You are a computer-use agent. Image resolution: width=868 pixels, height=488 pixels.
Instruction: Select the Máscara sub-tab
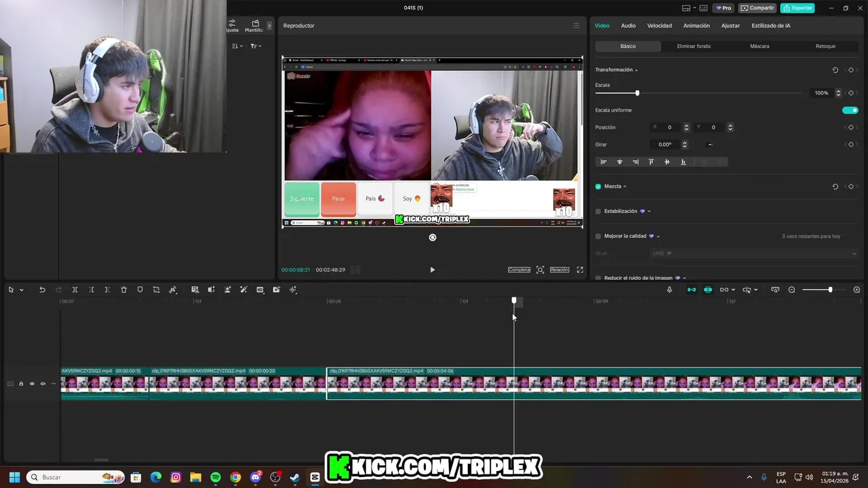[x=759, y=46]
